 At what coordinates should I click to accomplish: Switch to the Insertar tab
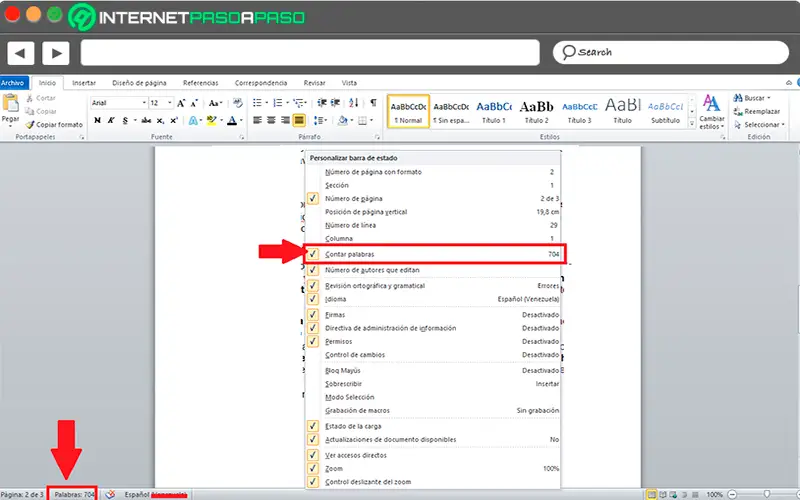point(84,83)
